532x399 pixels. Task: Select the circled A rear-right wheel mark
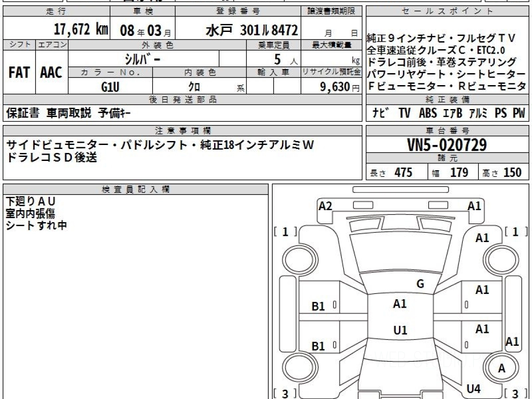501,368
